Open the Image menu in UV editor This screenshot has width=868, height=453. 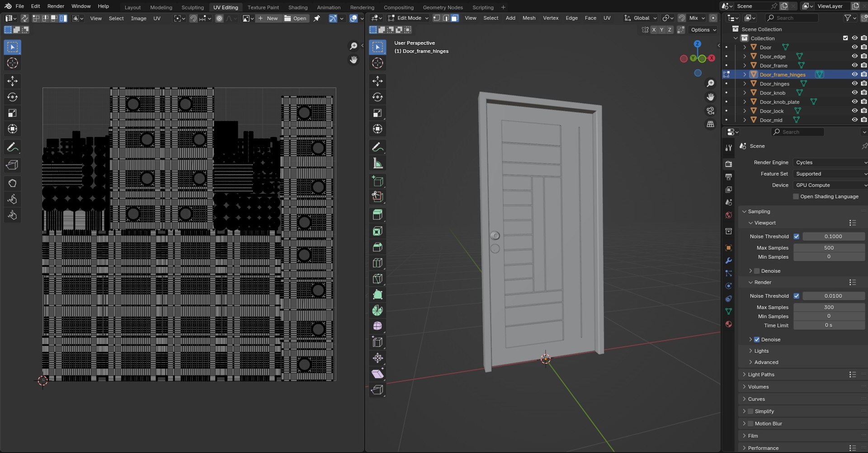(138, 19)
